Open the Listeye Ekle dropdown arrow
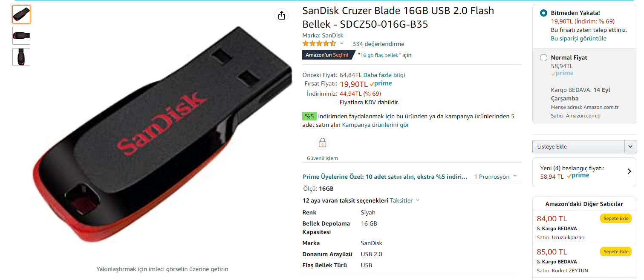Viewport: 644px width, 280px height. 630,146
